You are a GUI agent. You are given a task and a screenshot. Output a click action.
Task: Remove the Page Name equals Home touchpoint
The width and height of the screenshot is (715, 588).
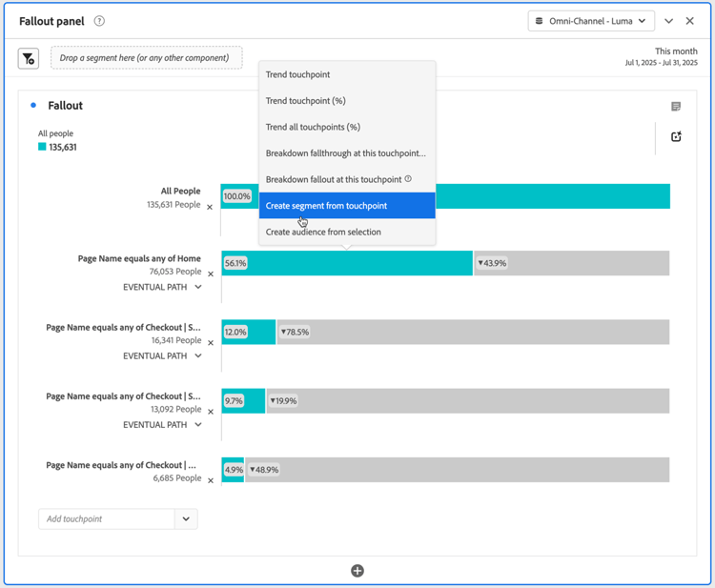tap(211, 274)
